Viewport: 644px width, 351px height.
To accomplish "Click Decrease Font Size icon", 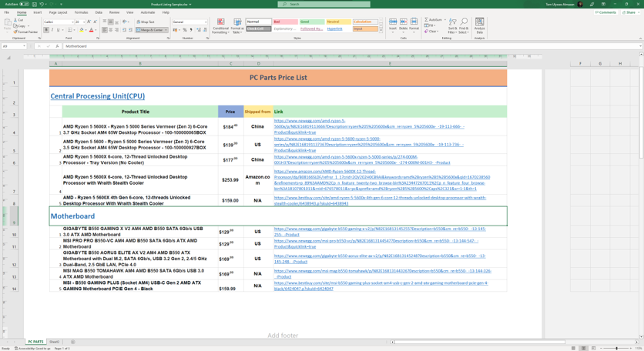I will point(96,22).
